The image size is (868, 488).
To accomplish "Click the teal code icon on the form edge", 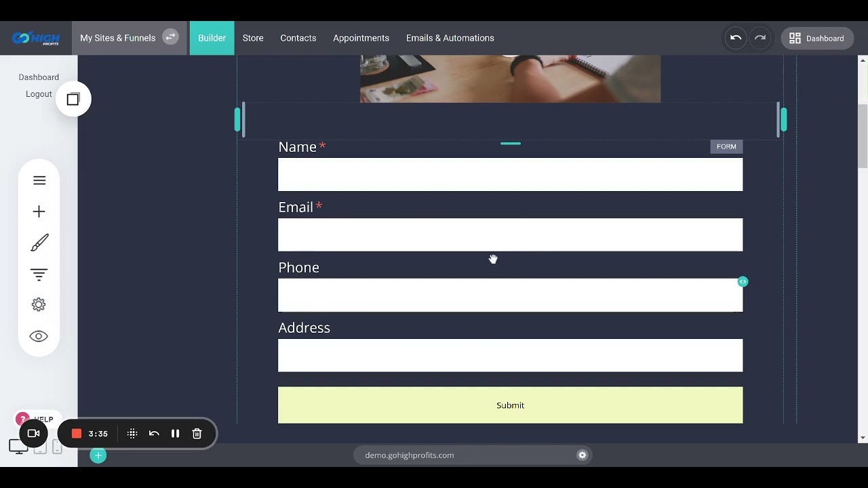I will click(743, 281).
